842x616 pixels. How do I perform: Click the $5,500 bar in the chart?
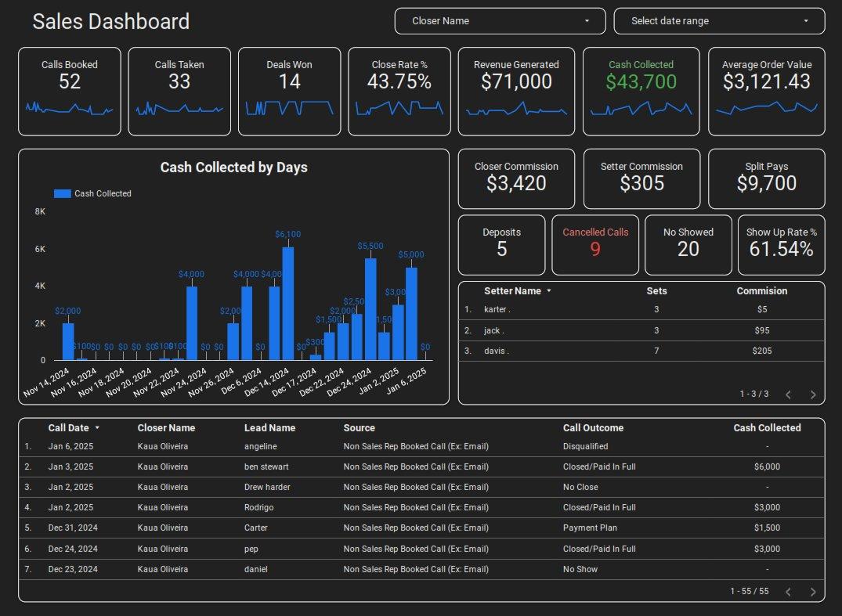(370, 309)
